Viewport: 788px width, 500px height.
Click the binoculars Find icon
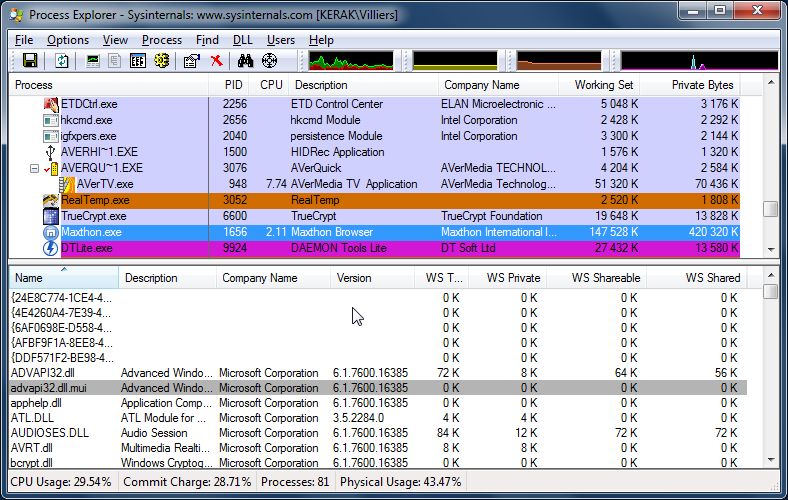point(245,62)
